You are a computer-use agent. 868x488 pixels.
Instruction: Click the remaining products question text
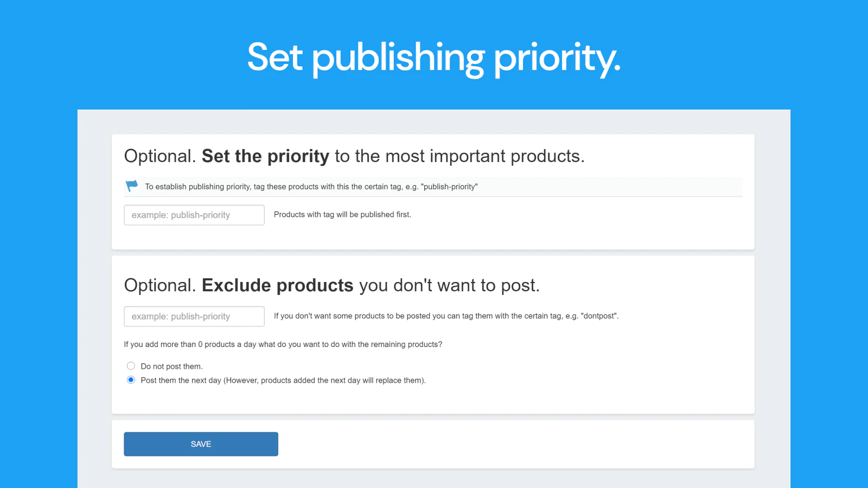click(283, 344)
